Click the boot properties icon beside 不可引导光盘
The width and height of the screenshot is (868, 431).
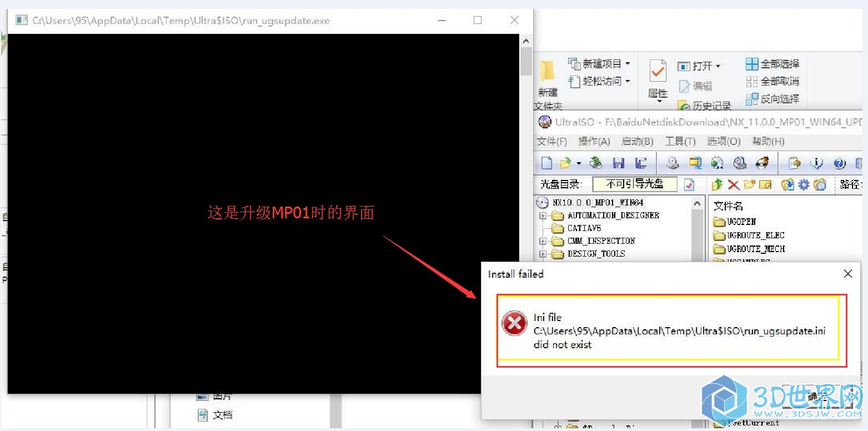[689, 184]
